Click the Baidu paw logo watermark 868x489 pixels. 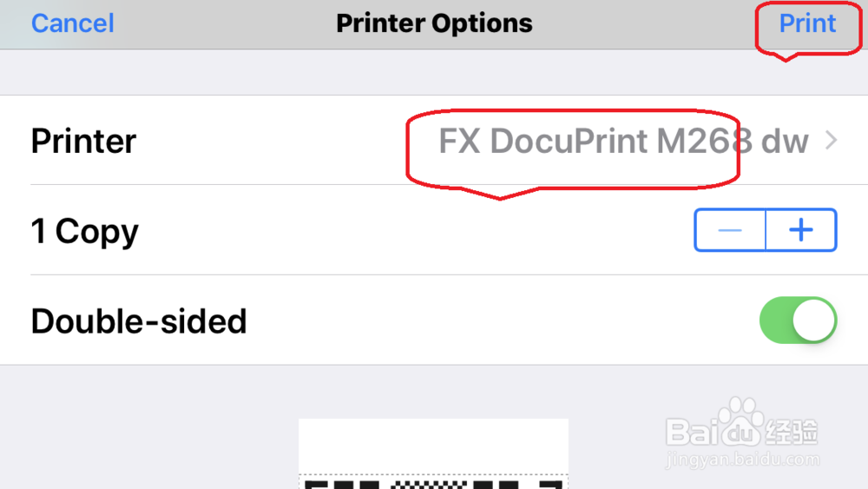(x=741, y=422)
